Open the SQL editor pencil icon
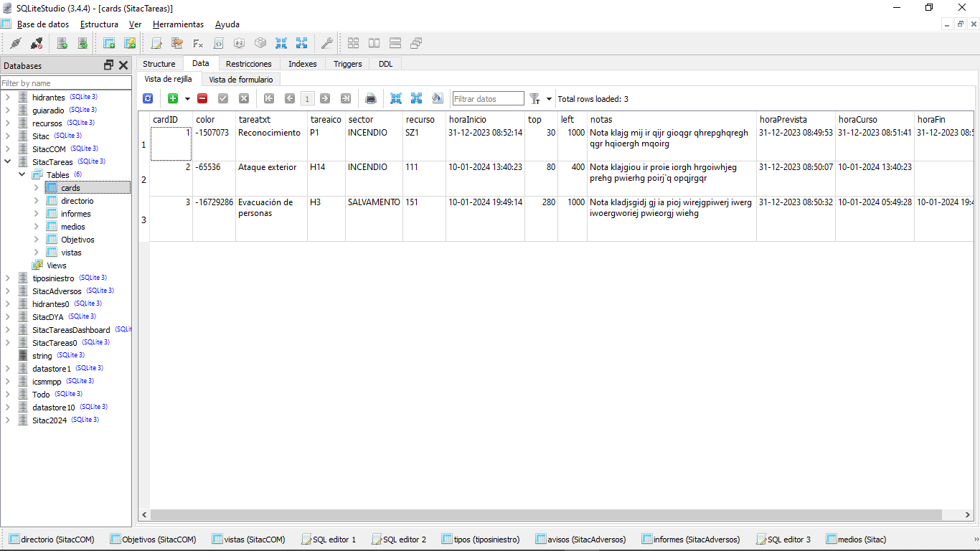This screenshot has width=980, height=551. click(x=156, y=43)
